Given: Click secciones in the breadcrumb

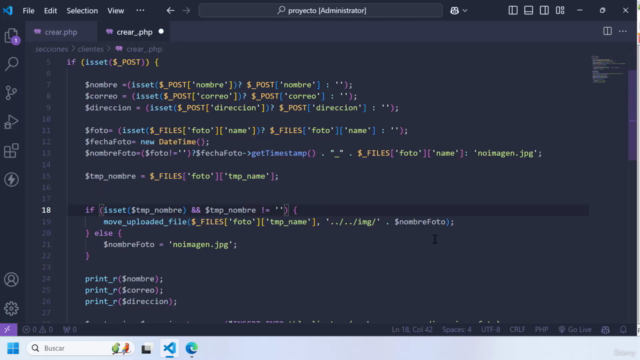Looking at the screenshot, I should tap(51, 49).
